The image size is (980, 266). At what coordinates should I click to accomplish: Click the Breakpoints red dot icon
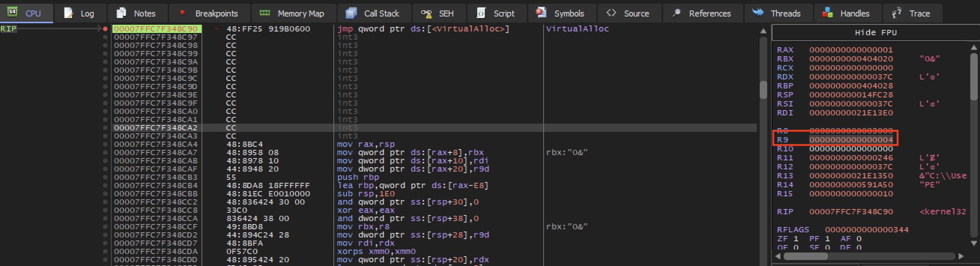(182, 13)
